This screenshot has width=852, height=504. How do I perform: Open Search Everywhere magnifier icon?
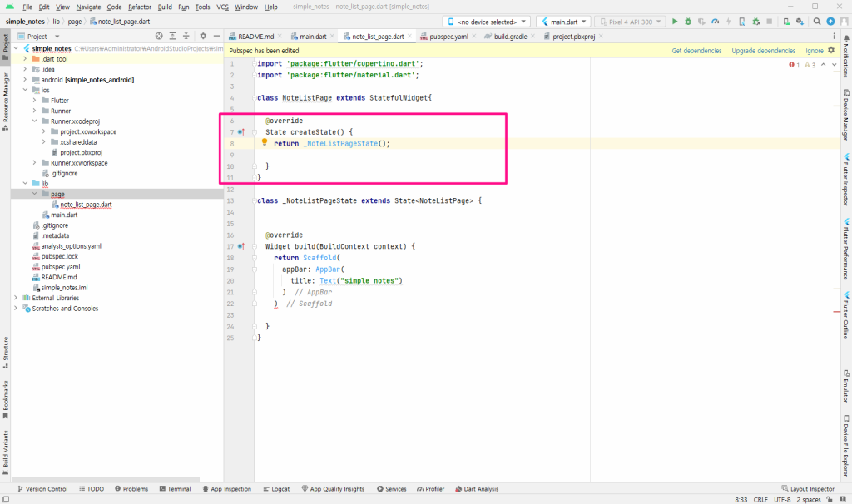[817, 22]
